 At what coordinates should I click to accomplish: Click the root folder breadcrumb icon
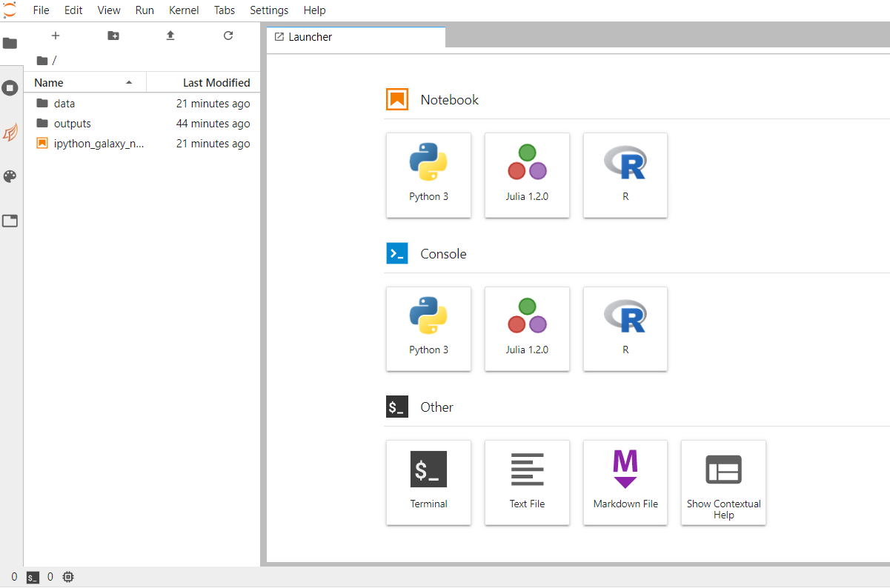tap(42, 61)
